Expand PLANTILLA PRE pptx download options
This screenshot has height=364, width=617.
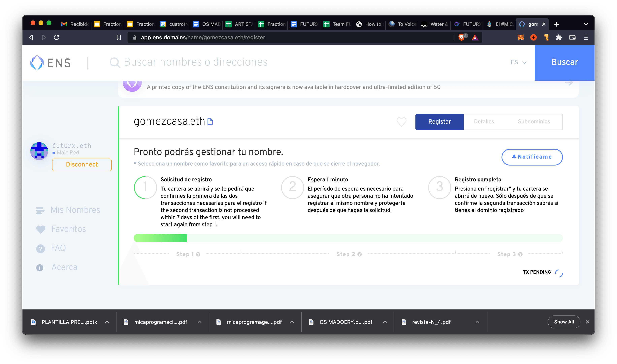pyautogui.click(x=107, y=322)
